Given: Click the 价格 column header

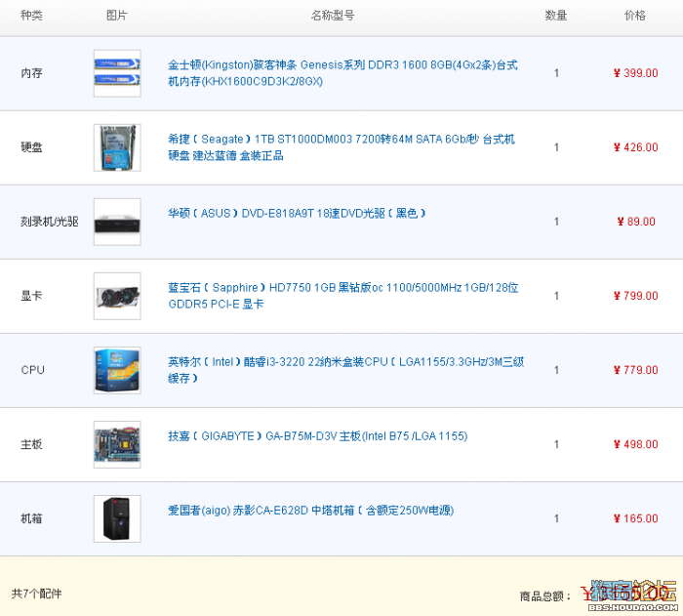Looking at the screenshot, I should click(x=634, y=16).
